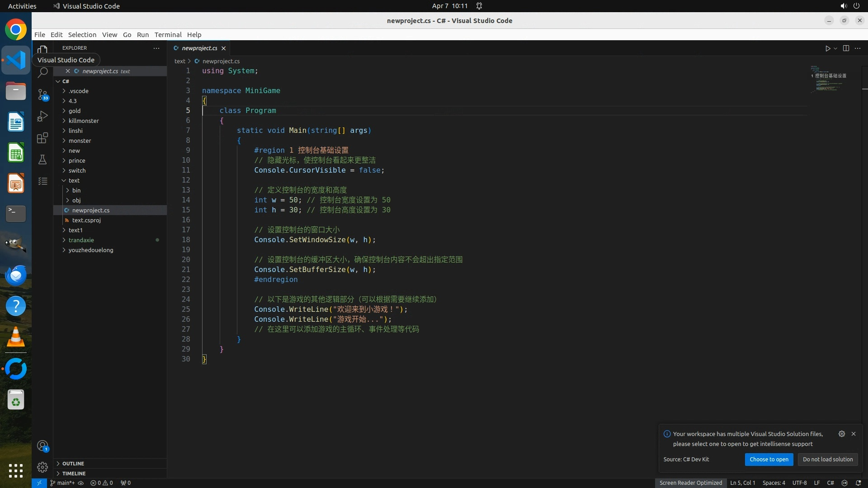Open the text.csproj file in explorer
Viewport: 868px width, 488px height.
pos(86,220)
